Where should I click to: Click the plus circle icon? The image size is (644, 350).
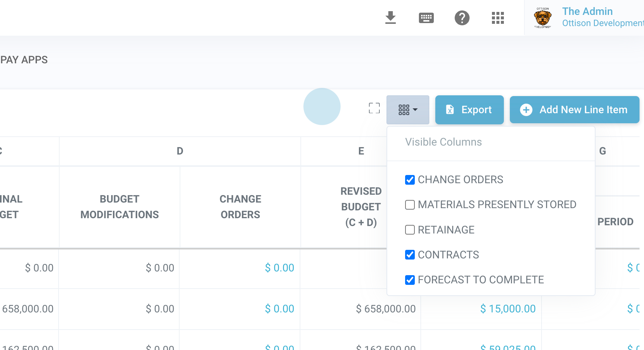(526, 110)
